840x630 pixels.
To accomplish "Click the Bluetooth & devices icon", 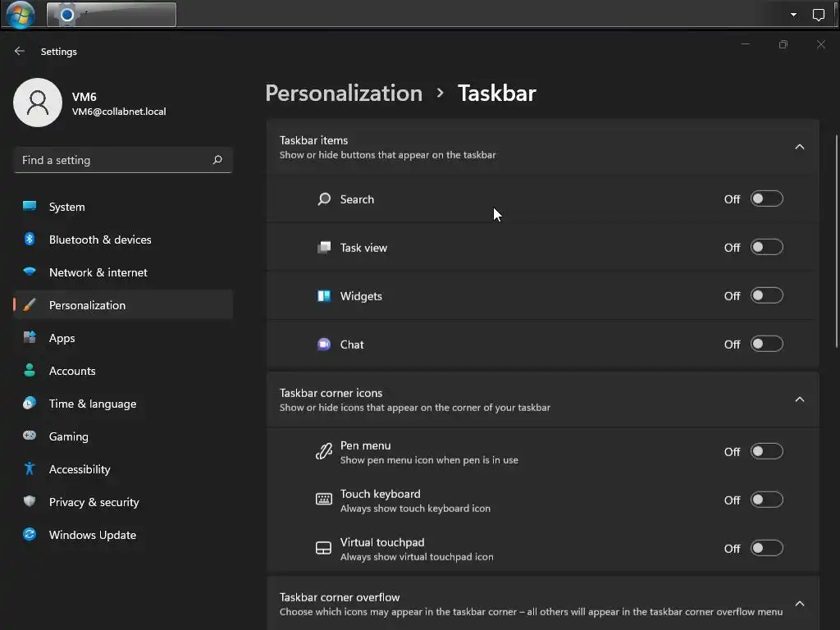I will (x=30, y=240).
